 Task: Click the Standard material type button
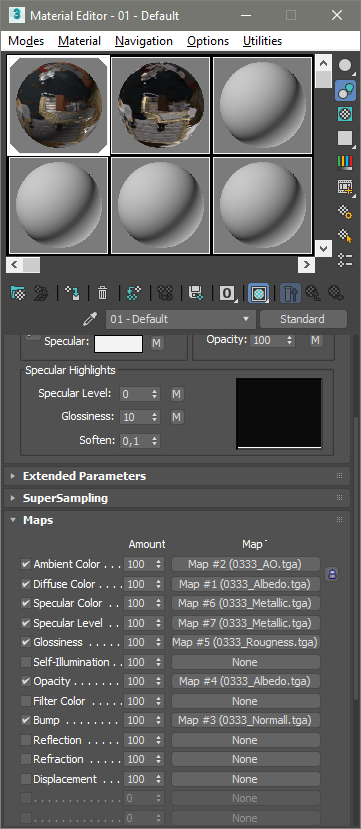(x=303, y=319)
